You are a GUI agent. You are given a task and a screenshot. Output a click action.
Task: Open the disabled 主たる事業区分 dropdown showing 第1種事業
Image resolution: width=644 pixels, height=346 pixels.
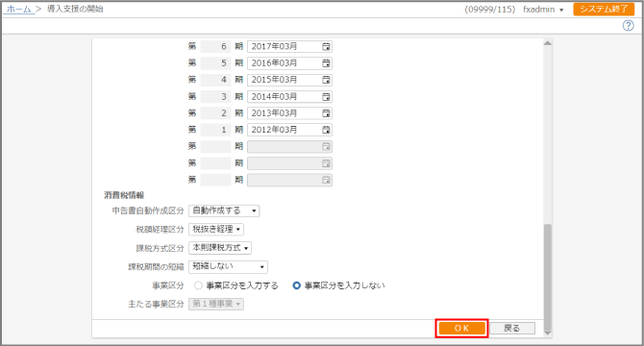coord(216,304)
